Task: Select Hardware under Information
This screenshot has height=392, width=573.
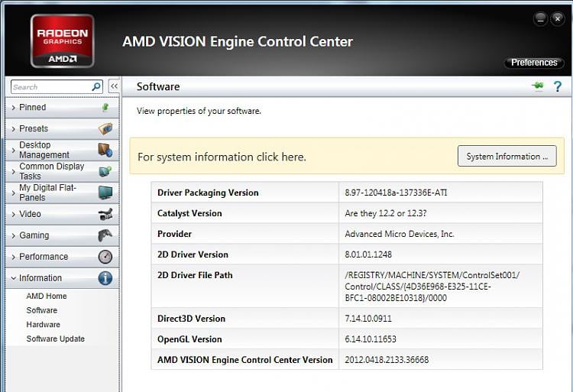Action: pos(43,325)
